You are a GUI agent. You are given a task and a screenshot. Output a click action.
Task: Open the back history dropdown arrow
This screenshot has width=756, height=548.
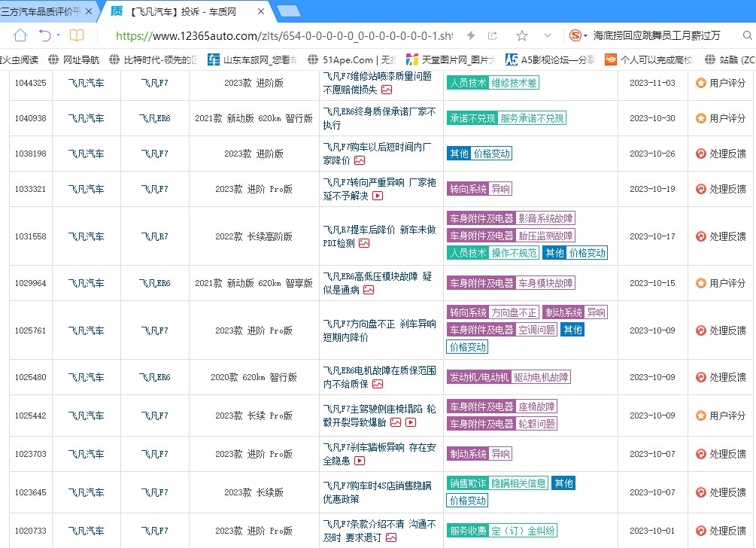click(x=59, y=35)
